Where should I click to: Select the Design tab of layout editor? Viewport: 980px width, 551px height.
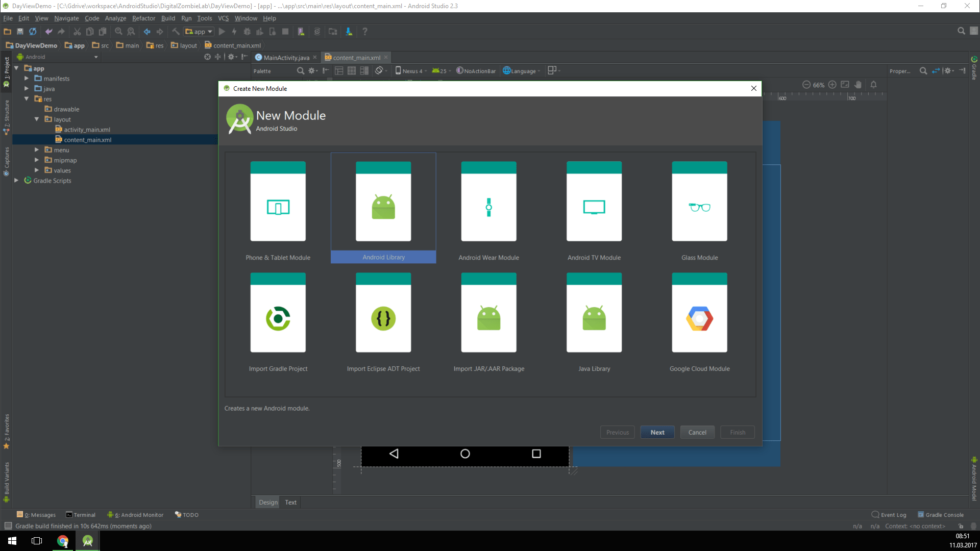(268, 503)
